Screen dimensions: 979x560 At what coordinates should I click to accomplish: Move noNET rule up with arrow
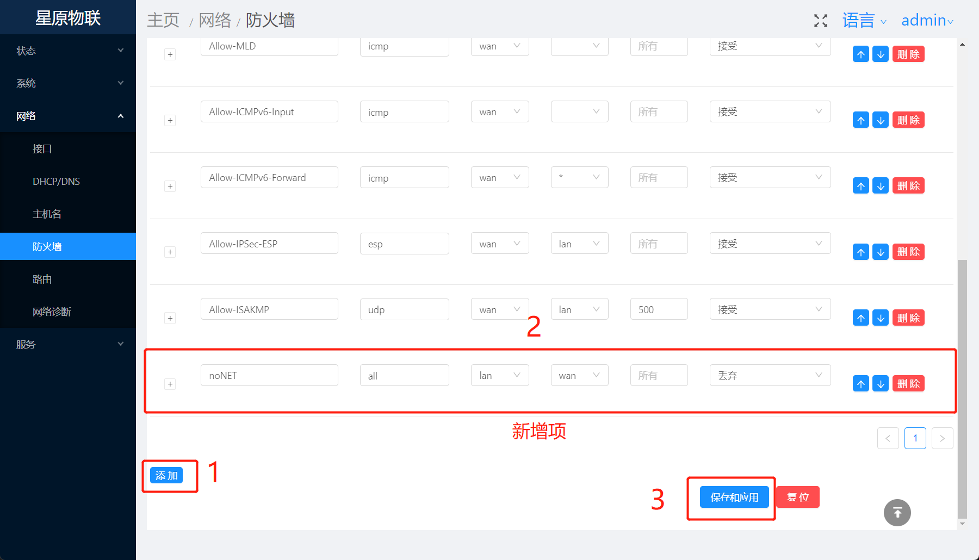coord(861,384)
